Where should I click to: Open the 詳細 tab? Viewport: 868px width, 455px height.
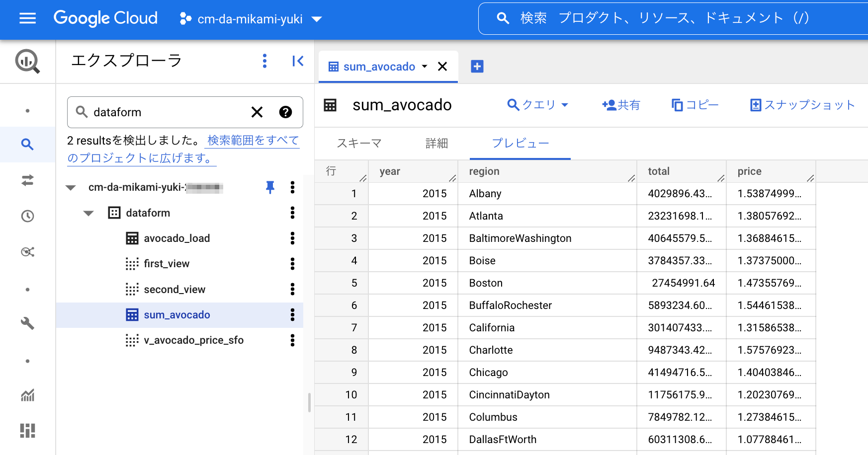[436, 144]
